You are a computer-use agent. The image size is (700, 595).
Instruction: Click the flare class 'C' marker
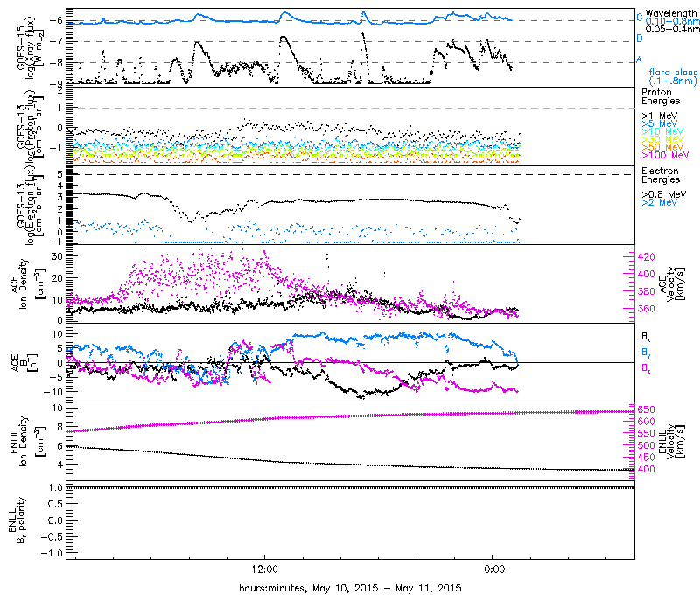(x=640, y=17)
